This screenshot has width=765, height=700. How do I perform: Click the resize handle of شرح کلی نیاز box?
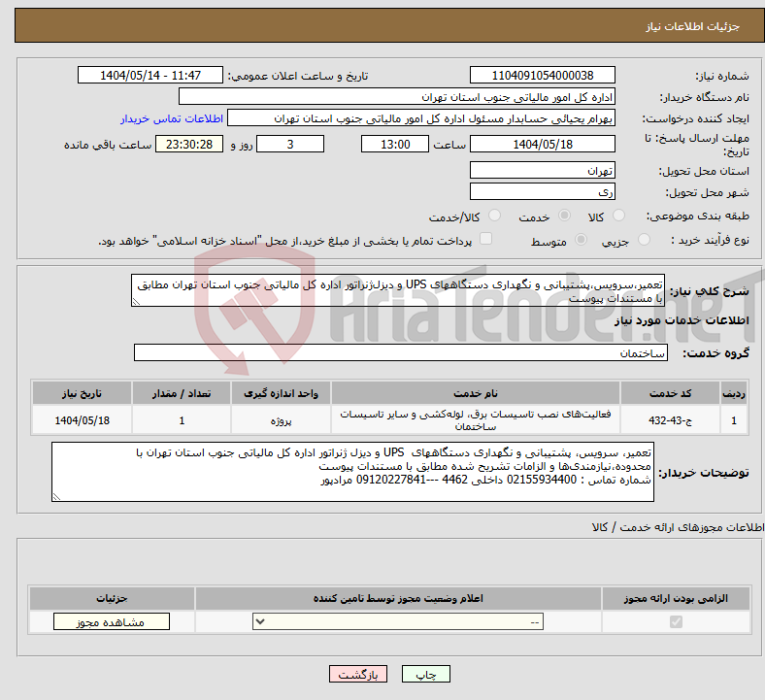(x=136, y=302)
